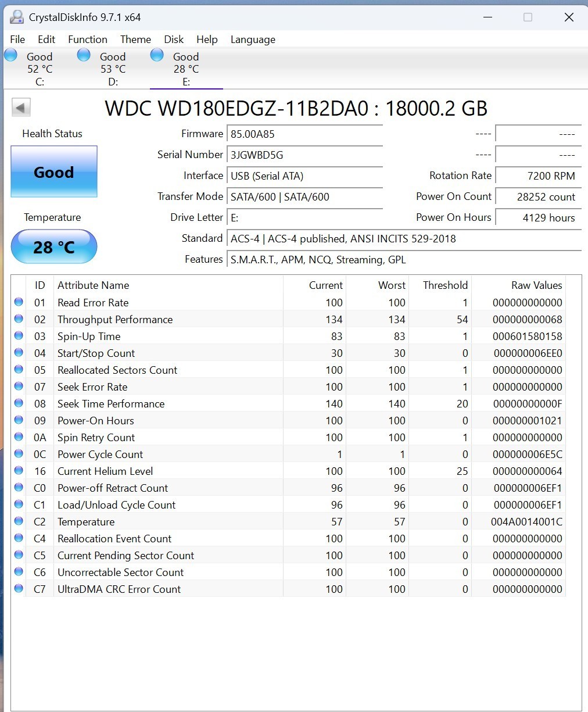The image size is (588, 712).
Task: Click the Worst column header
Action: 377,285
